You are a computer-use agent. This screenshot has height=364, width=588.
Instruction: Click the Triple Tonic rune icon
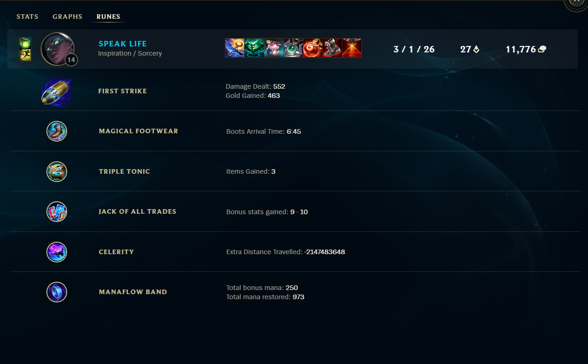(x=57, y=172)
